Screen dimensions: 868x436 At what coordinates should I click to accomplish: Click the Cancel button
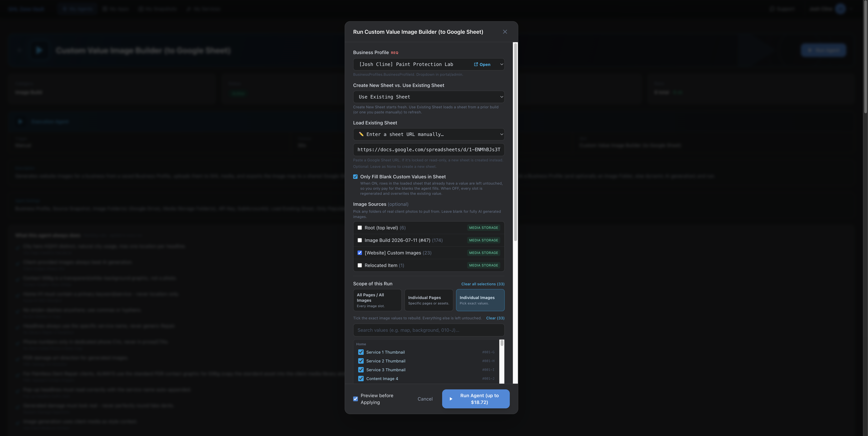tap(425, 399)
